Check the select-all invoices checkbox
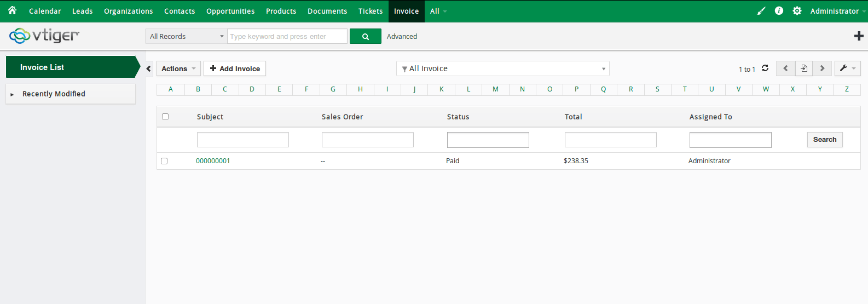The height and width of the screenshot is (304, 868). point(165,117)
